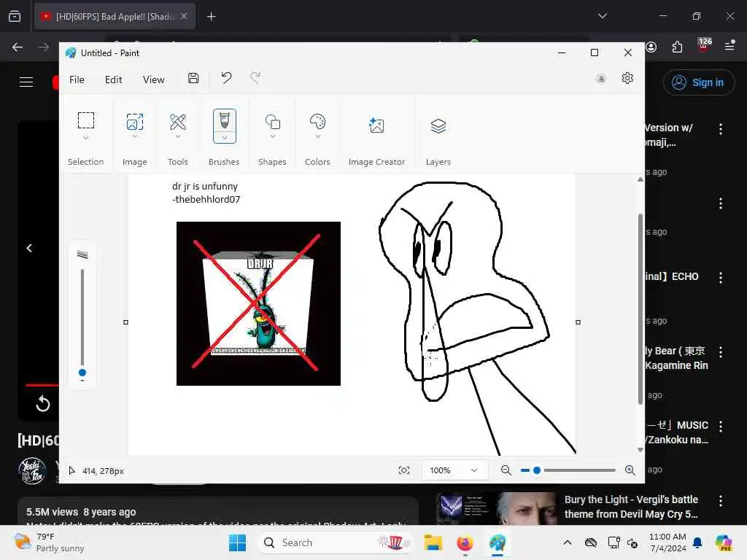Expand the Image options chevron
The height and width of the screenshot is (560, 747).
(135, 136)
